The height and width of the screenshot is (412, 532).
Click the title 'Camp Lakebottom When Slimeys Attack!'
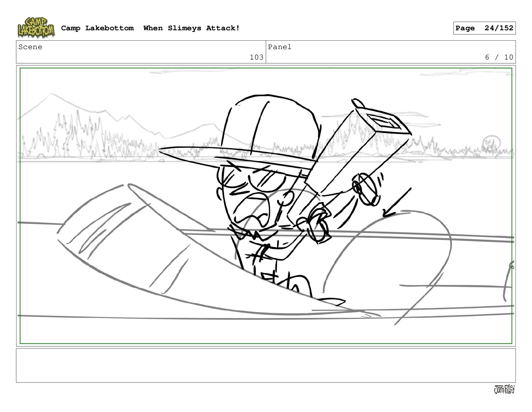150,28
